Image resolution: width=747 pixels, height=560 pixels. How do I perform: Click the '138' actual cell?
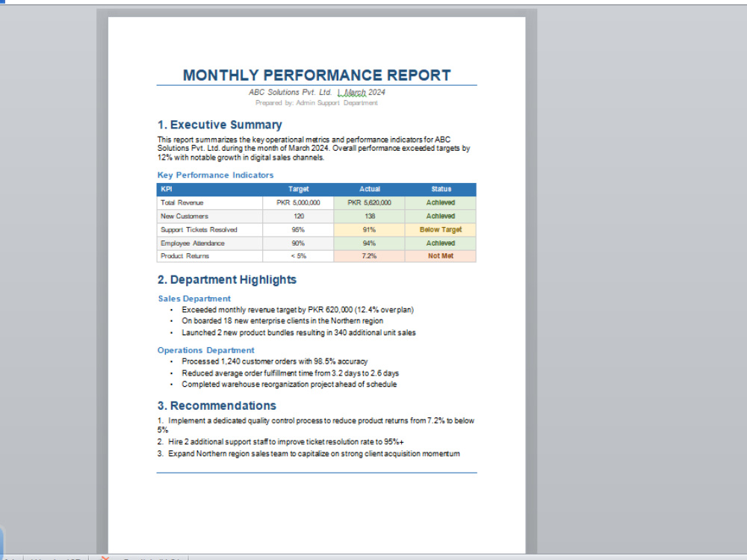(370, 217)
